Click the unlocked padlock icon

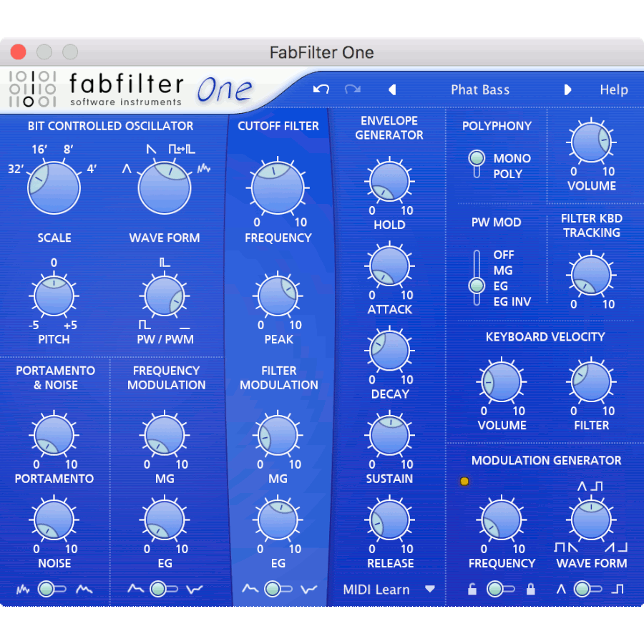[472, 589]
